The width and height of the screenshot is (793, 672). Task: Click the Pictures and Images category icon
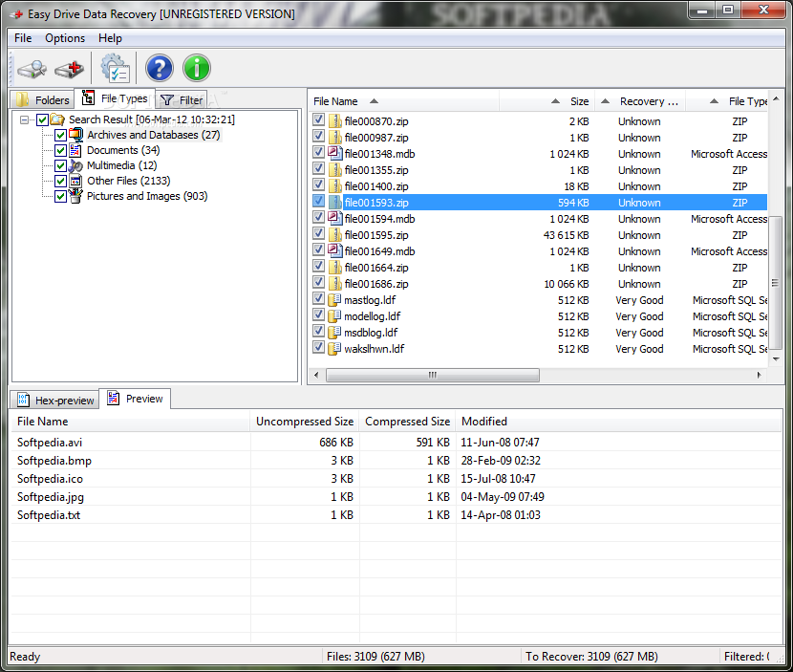[x=75, y=196]
